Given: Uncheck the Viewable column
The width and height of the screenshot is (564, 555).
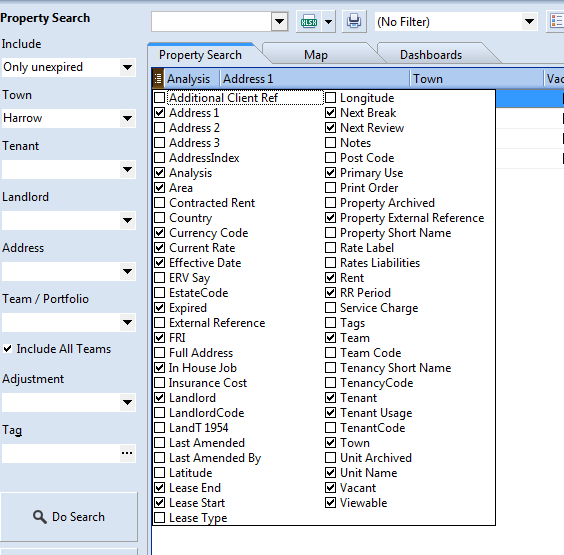Looking at the screenshot, I should coord(331,503).
